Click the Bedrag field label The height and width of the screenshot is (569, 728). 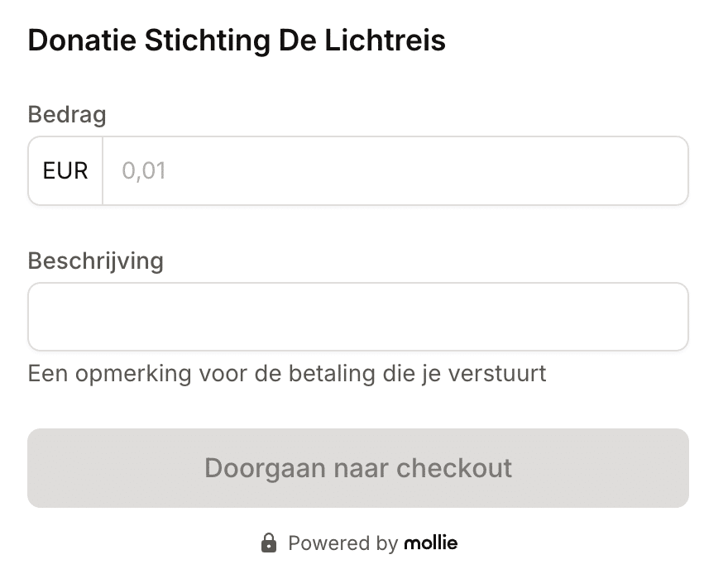(67, 114)
